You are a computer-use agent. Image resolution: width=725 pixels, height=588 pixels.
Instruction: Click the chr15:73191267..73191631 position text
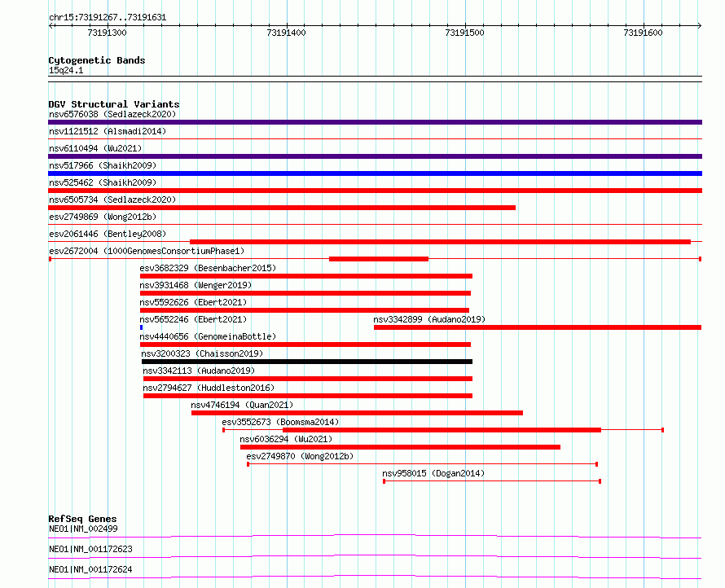(108, 18)
